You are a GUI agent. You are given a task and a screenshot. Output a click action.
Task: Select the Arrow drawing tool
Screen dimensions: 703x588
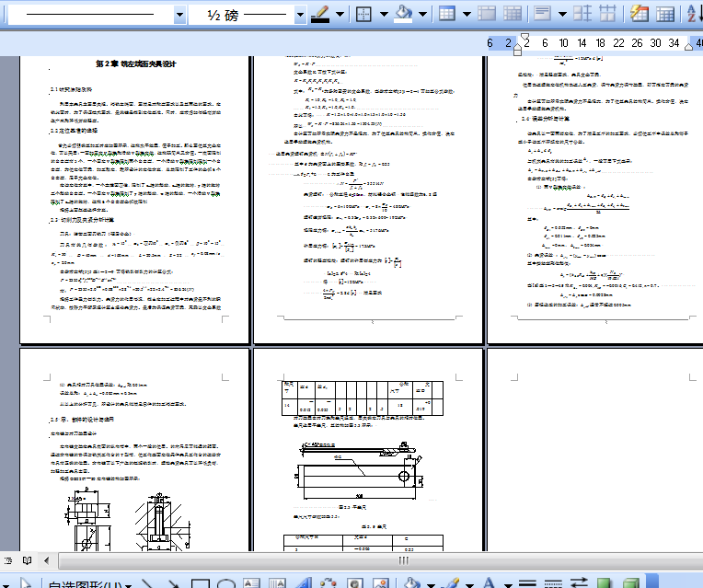tap(173, 583)
